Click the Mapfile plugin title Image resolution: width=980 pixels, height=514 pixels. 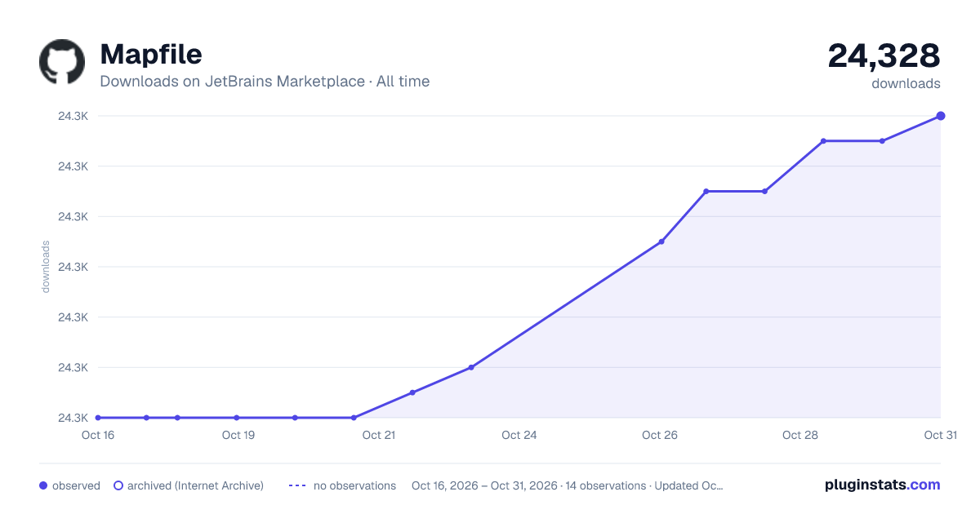(x=151, y=55)
